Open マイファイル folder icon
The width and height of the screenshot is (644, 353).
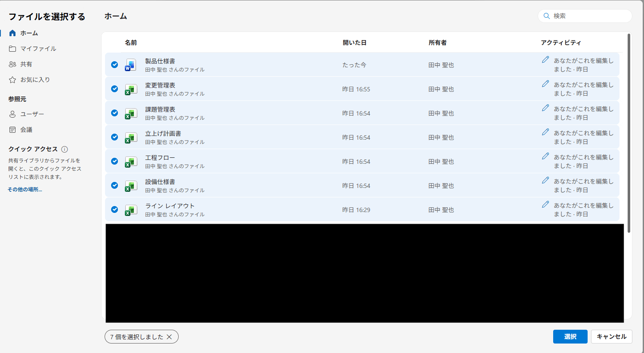12,49
